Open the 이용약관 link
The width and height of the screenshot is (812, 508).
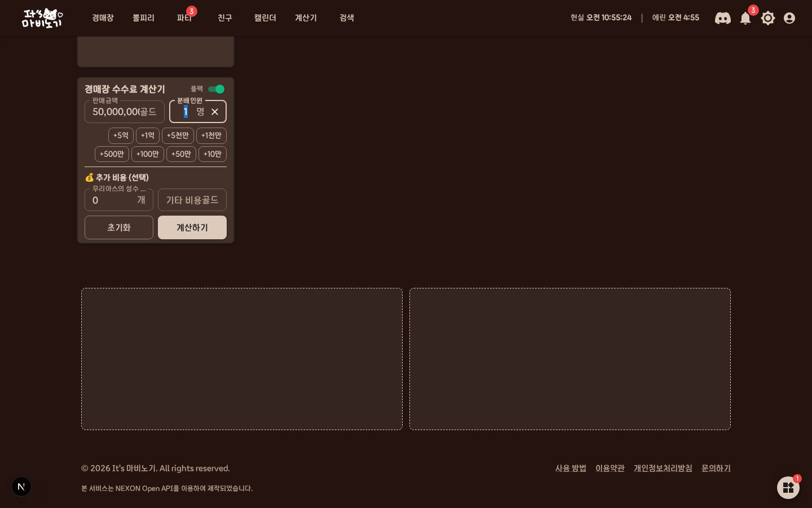(610, 468)
